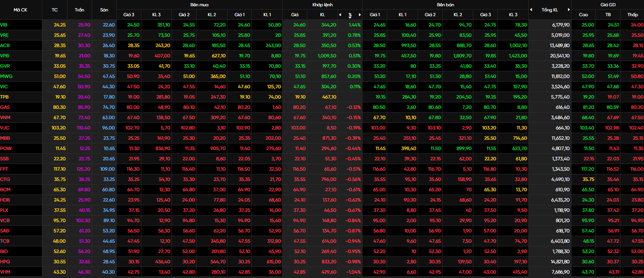Open the FPT stock symbol

[x=4, y=169]
